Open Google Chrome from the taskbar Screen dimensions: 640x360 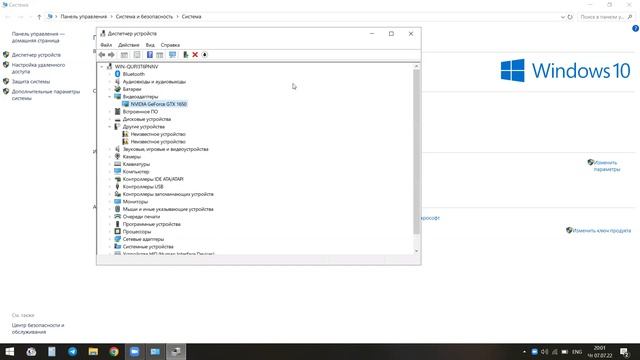coord(114,351)
